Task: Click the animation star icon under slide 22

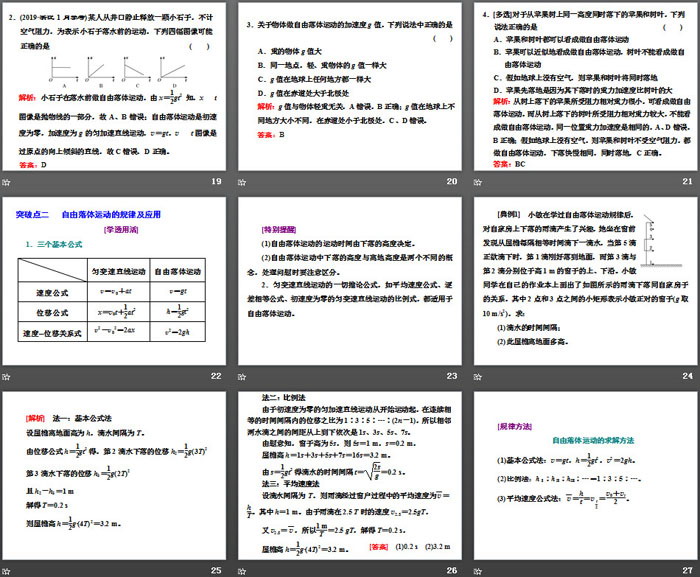Action: pos(6,376)
